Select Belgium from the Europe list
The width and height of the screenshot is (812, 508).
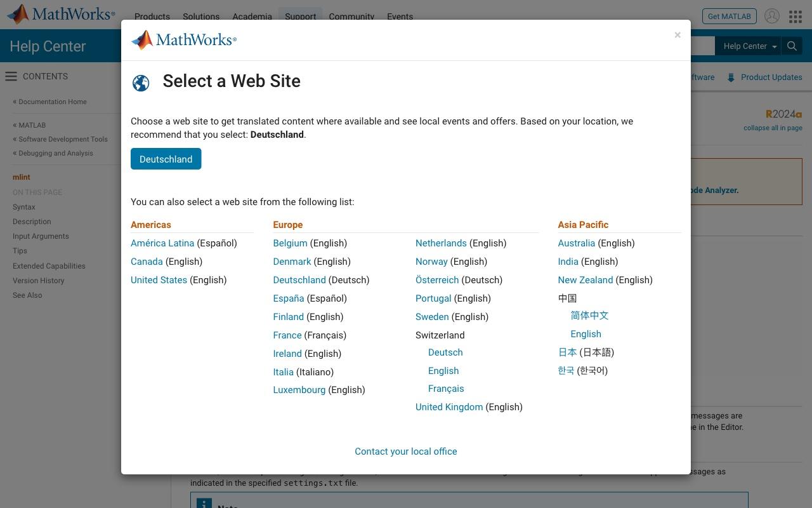tap(290, 243)
